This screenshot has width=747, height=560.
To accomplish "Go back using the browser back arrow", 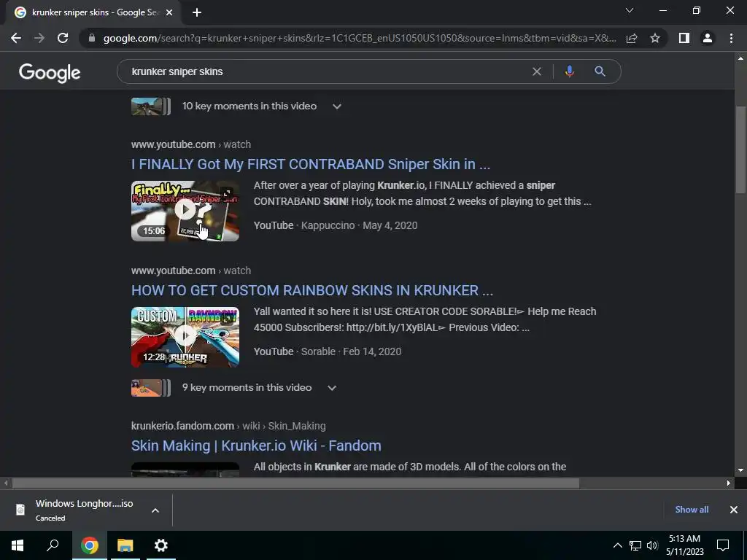I will click(16, 38).
